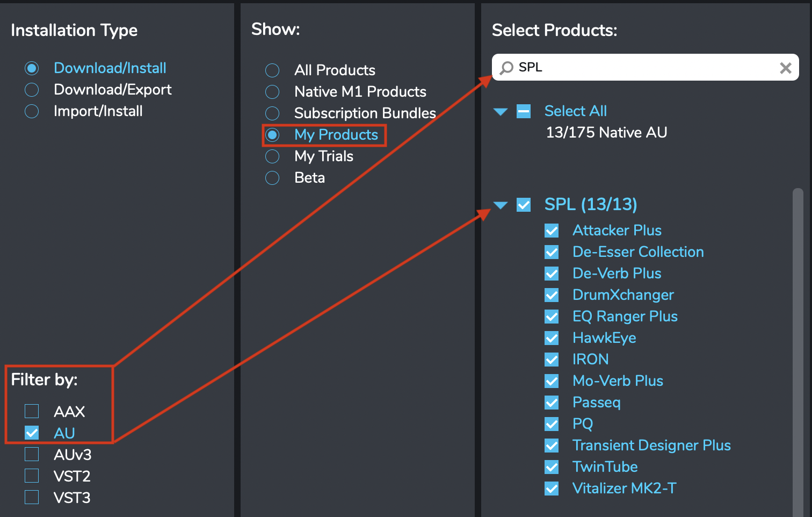Switch the view to My Trials
812x517 pixels.
[x=272, y=156]
